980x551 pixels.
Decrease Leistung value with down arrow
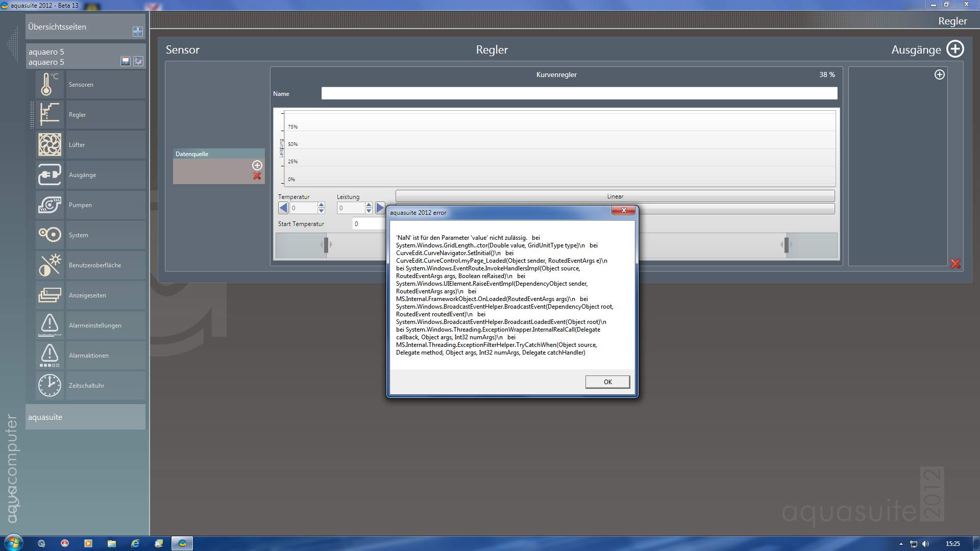[x=369, y=211]
